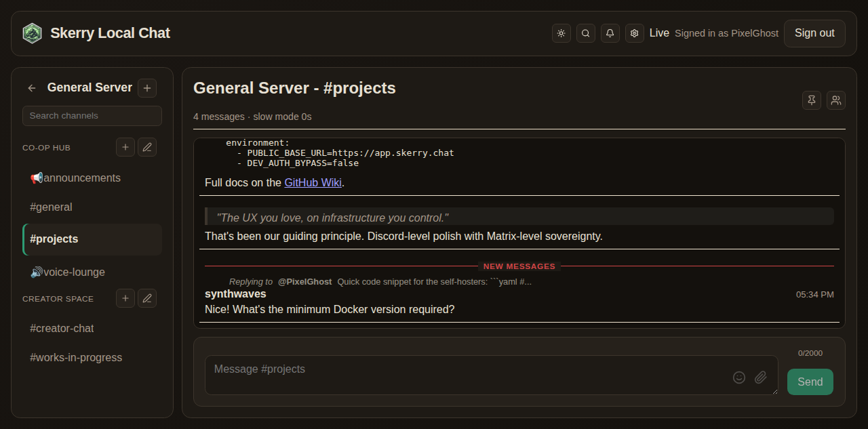Open the #creator-chat channel
The width and height of the screenshot is (868, 429).
(x=92, y=328)
